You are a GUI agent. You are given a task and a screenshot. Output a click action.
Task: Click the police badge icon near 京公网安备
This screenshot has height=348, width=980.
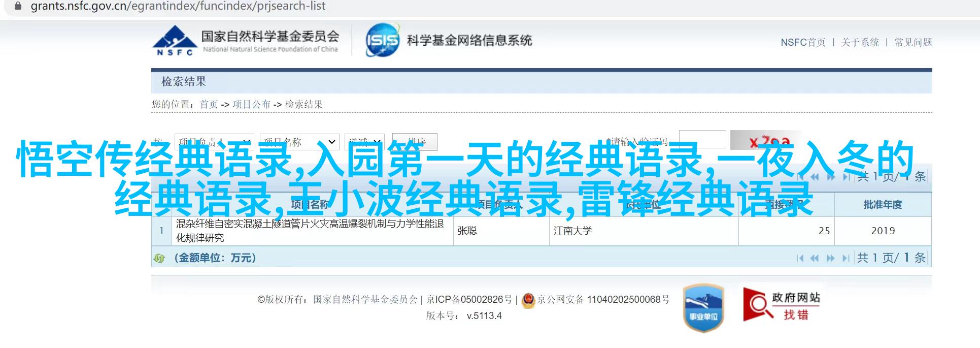click(x=528, y=300)
